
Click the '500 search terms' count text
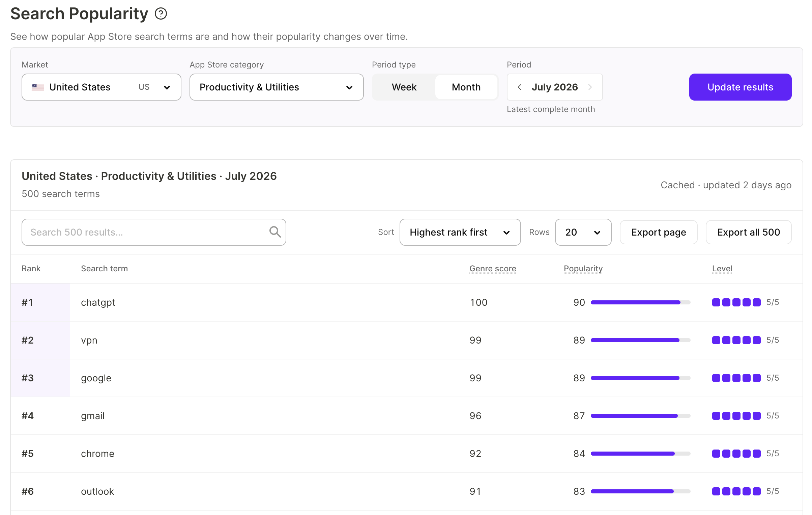pos(61,194)
